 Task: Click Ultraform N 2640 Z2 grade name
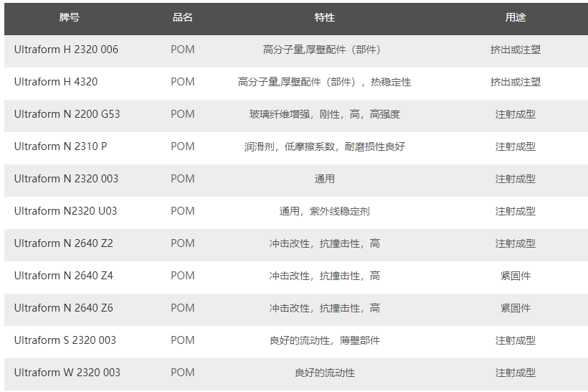[x=64, y=243]
